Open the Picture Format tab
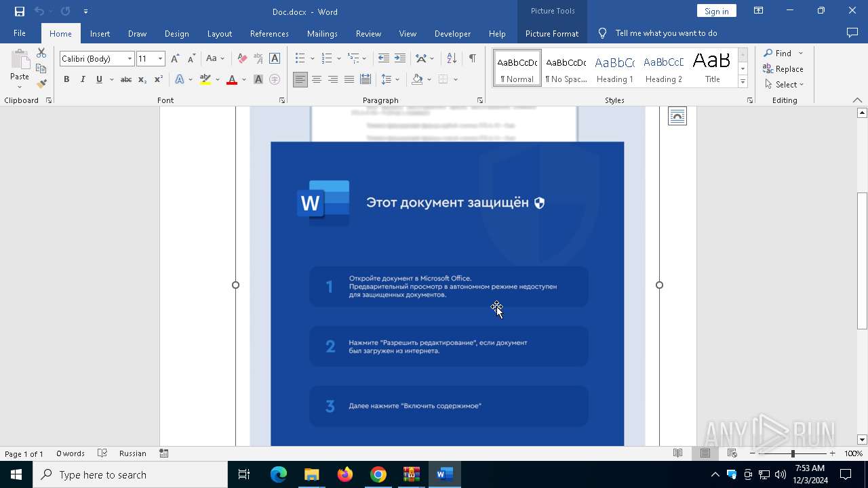Viewport: 868px width, 488px height. click(x=552, y=33)
